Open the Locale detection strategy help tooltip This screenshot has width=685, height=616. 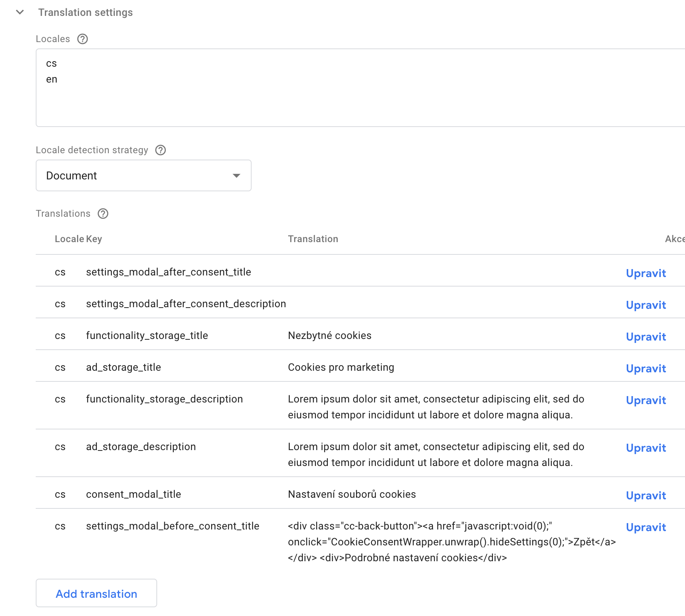(x=160, y=150)
